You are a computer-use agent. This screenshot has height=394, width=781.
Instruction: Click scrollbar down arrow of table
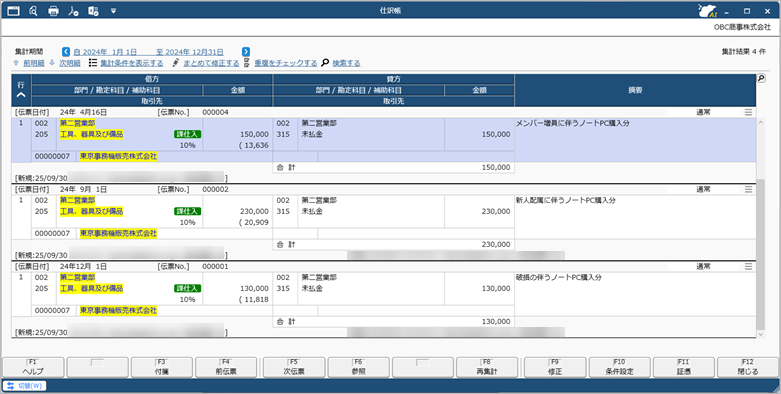tap(760, 334)
